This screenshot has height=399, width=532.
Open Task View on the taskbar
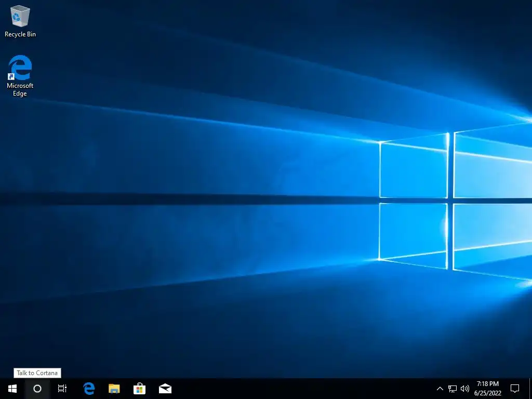62,389
